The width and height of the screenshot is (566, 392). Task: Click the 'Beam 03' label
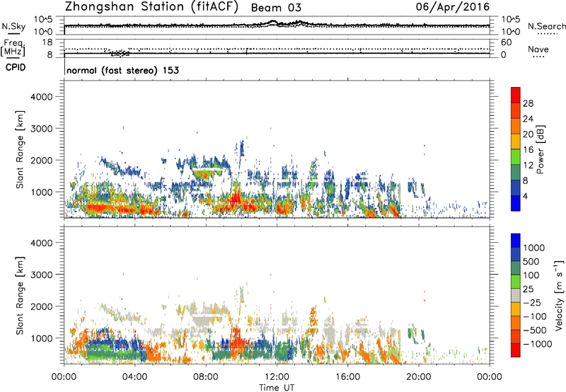[x=276, y=8]
